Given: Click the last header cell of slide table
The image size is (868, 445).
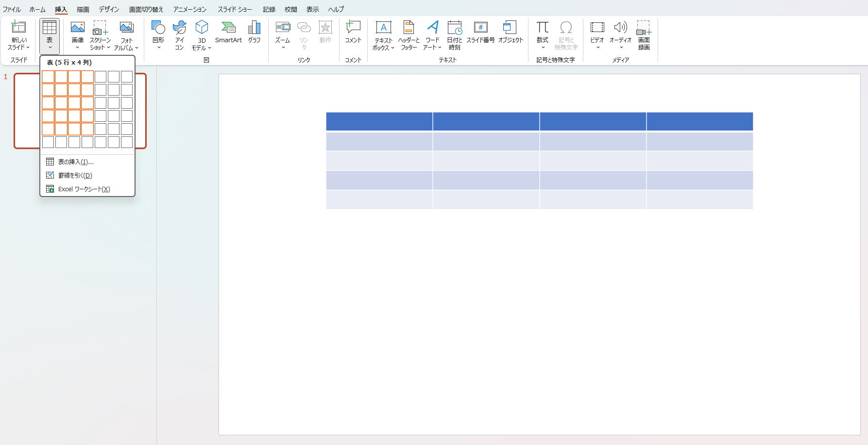Looking at the screenshot, I should click(700, 121).
